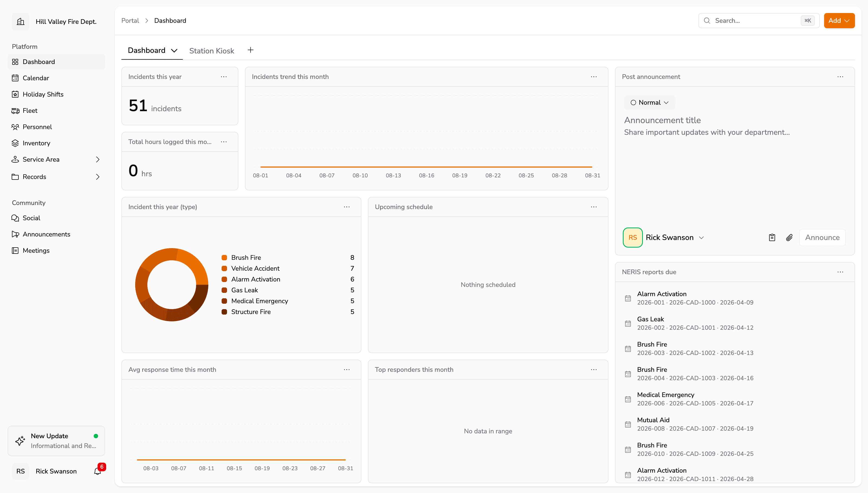This screenshot has height=493, width=868.
Task: Open the Dashboard tab dropdown chevron
Action: point(174,51)
